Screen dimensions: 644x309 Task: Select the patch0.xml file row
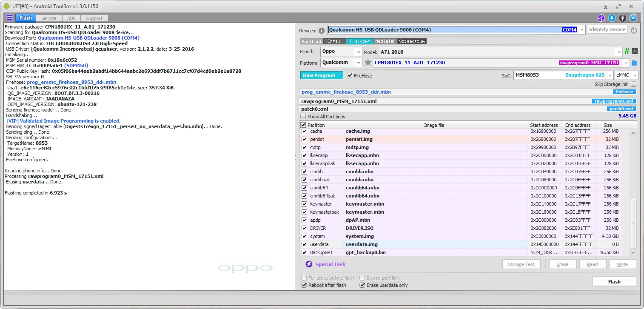(468, 109)
